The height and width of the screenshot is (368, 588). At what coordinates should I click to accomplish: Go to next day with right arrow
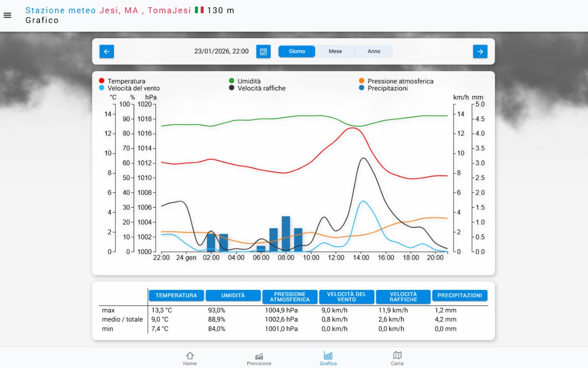(480, 51)
